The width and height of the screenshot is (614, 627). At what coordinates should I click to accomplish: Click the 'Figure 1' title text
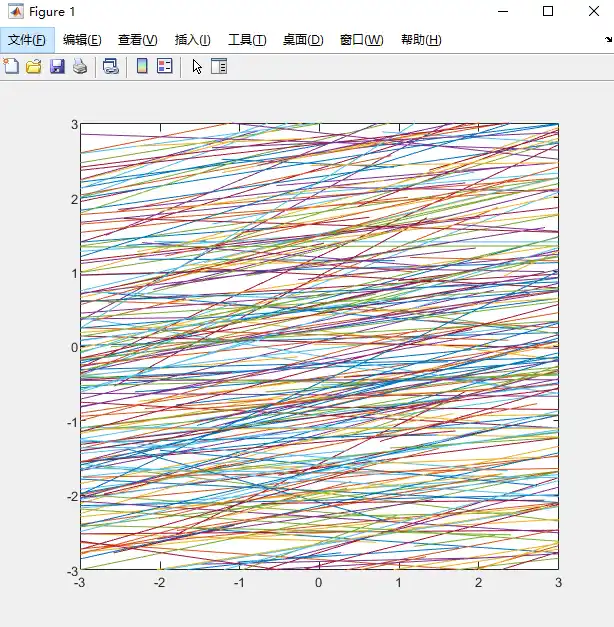tap(52, 12)
